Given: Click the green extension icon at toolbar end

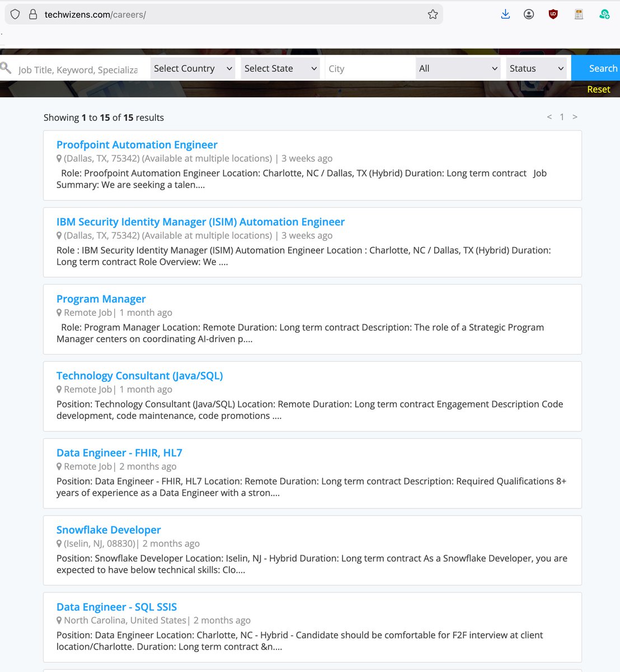Looking at the screenshot, I should pyautogui.click(x=604, y=15).
